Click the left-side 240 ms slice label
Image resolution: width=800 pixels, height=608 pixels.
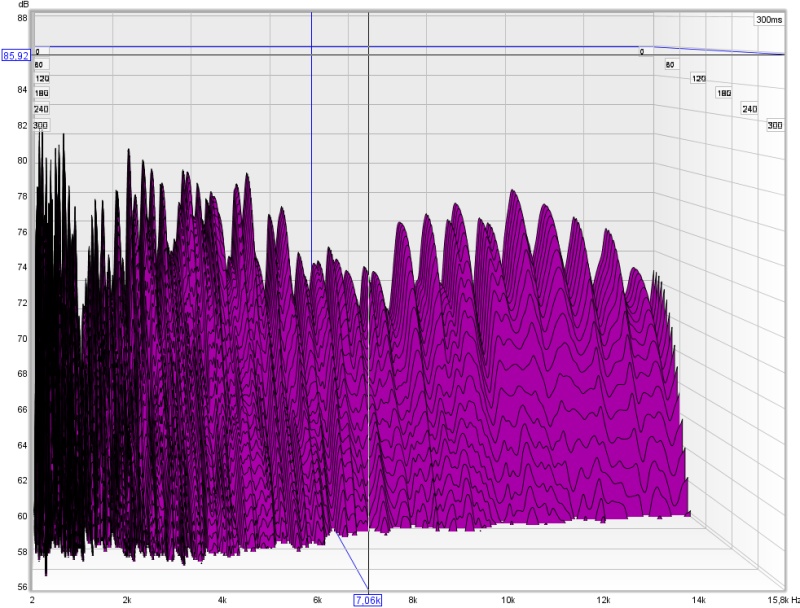point(41,109)
